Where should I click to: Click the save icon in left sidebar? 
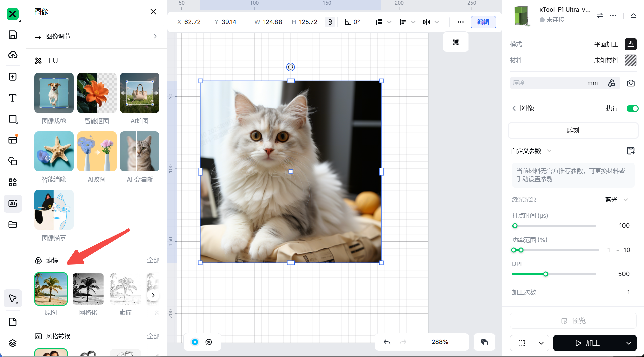click(13, 35)
